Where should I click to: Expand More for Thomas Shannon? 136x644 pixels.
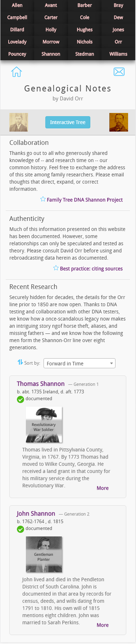pyautogui.click(x=103, y=488)
